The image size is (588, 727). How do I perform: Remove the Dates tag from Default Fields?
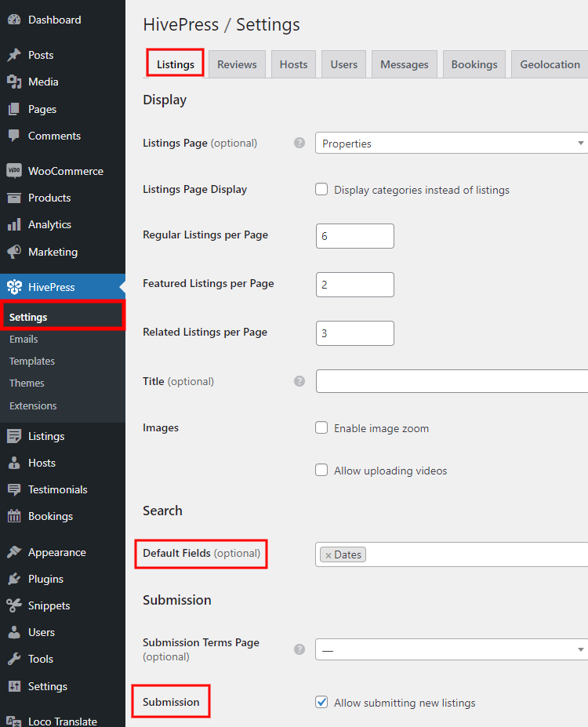click(x=328, y=555)
